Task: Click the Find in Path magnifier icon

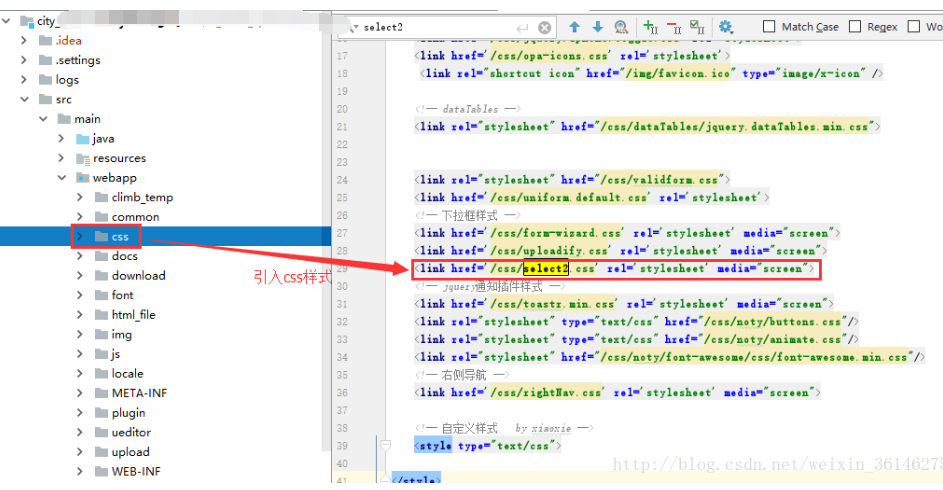Action: point(622,27)
